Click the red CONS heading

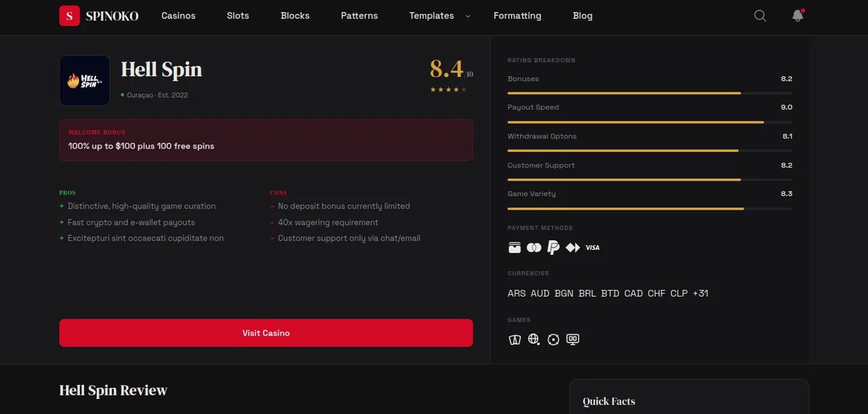click(278, 193)
